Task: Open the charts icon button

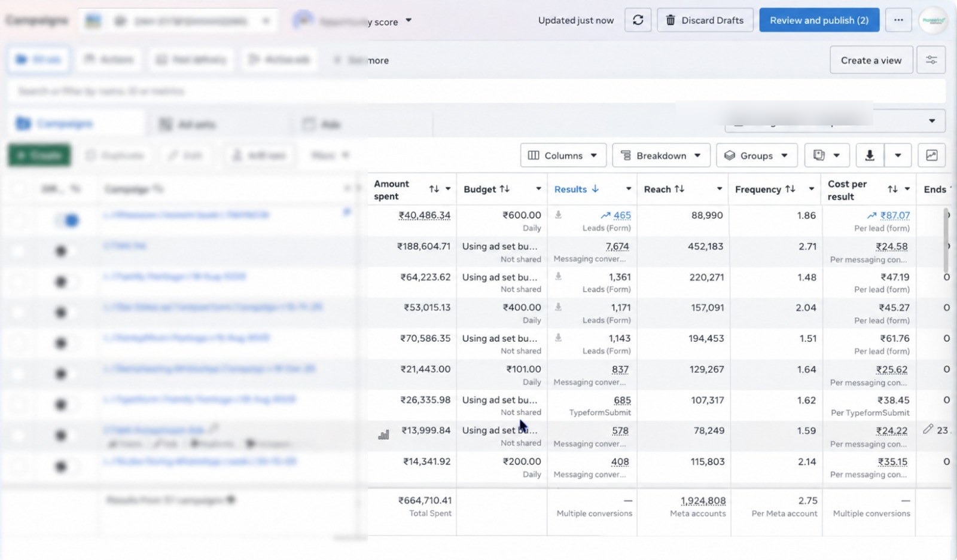Action: (931, 155)
